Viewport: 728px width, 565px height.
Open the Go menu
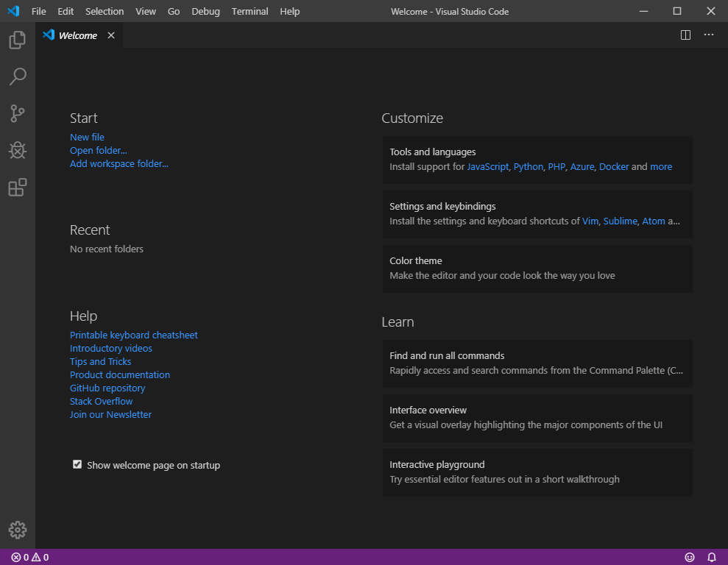[174, 11]
